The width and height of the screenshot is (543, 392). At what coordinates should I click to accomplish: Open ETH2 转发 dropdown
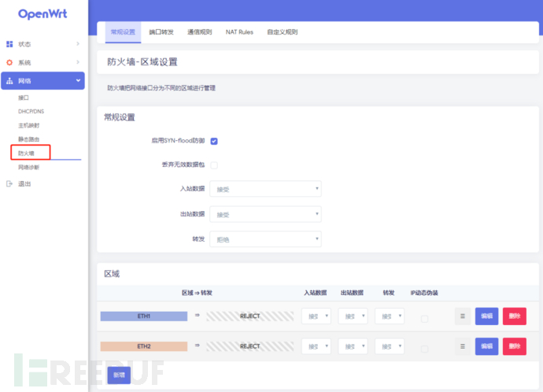(x=390, y=346)
